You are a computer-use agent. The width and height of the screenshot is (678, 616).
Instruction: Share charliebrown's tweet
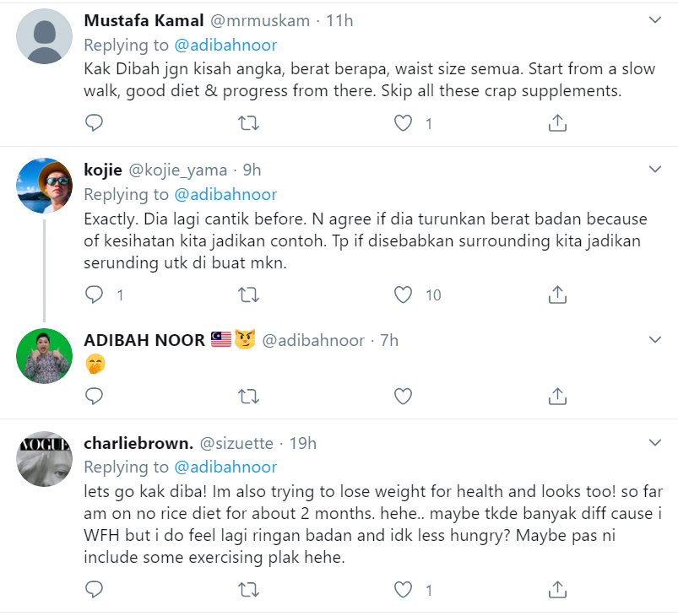[557, 588]
